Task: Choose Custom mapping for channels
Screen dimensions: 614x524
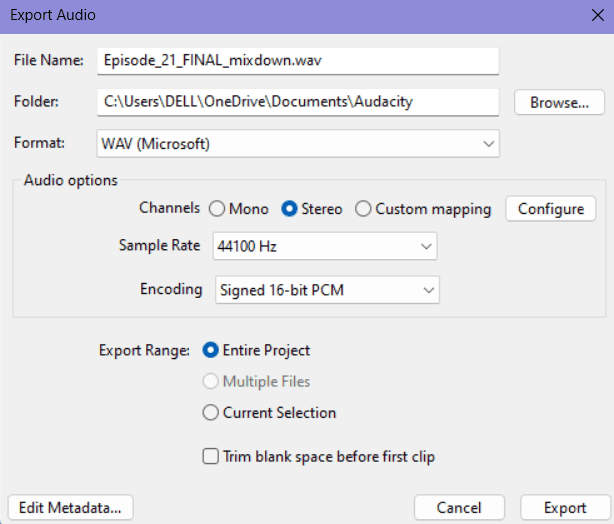Action: [x=363, y=209]
